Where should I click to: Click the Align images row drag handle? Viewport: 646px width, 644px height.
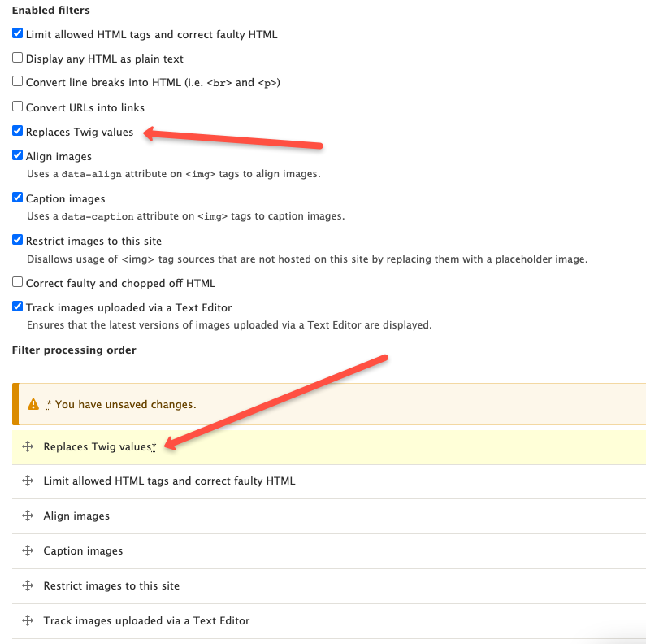coord(28,516)
